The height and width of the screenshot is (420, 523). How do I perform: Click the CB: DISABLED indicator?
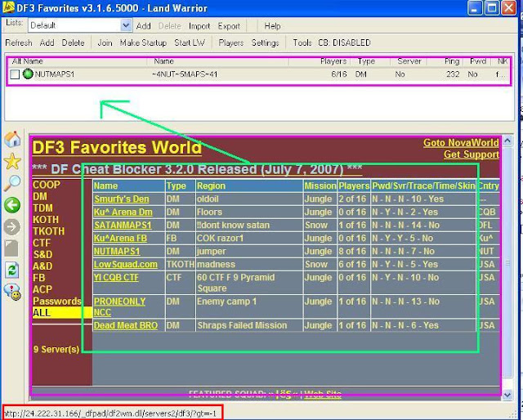(344, 42)
